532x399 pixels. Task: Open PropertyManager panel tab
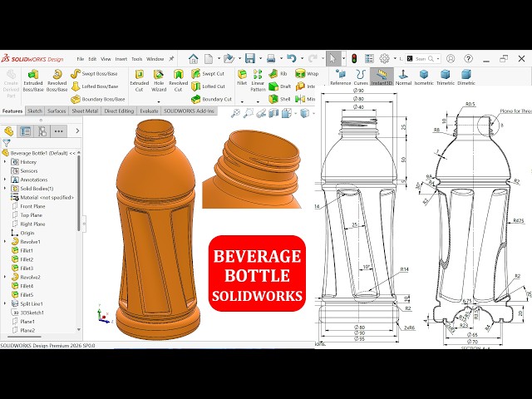[26, 131]
